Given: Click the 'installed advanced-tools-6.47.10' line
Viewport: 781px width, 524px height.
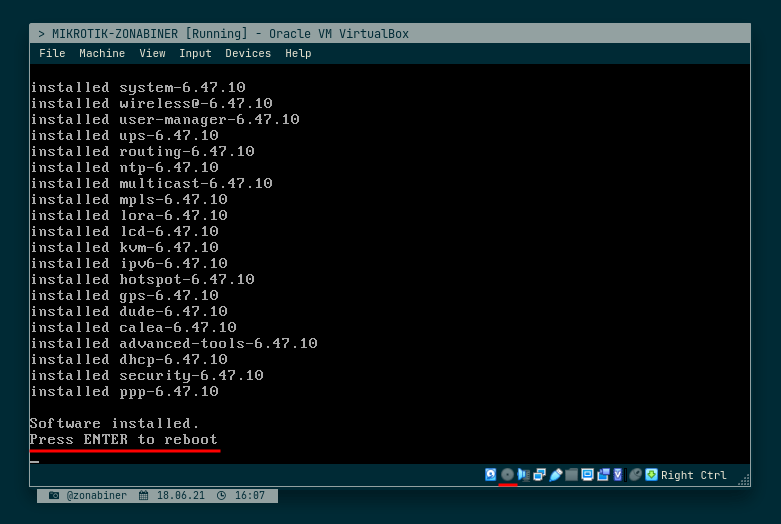Looking at the screenshot, I should [x=174, y=343].
